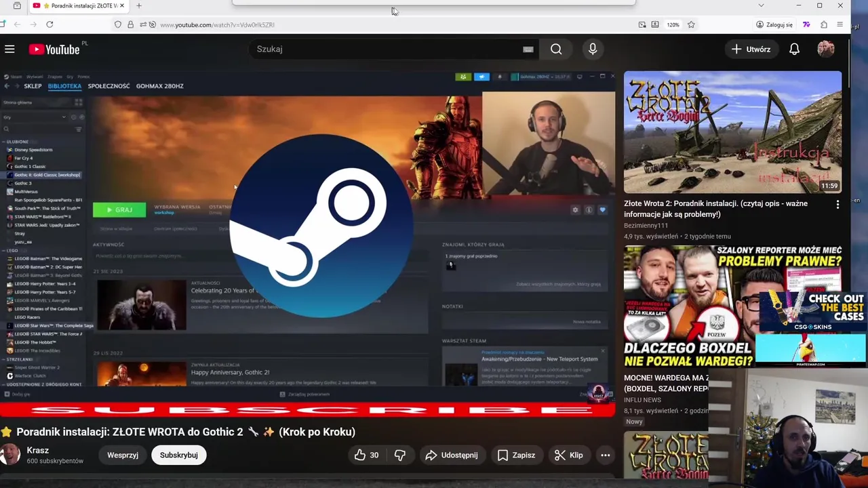
Task: Open the tab overview icon left of tabs
Action: point(17,5)
